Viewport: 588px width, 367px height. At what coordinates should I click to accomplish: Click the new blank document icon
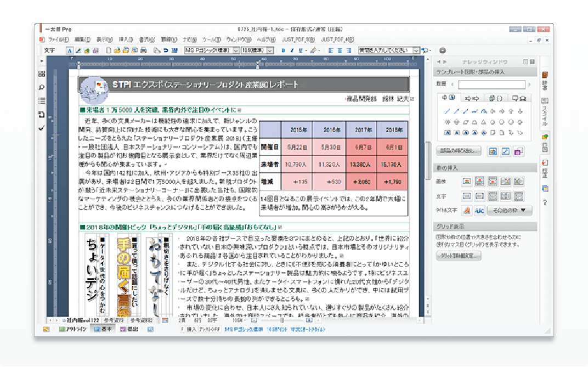(x=109, y=50)
